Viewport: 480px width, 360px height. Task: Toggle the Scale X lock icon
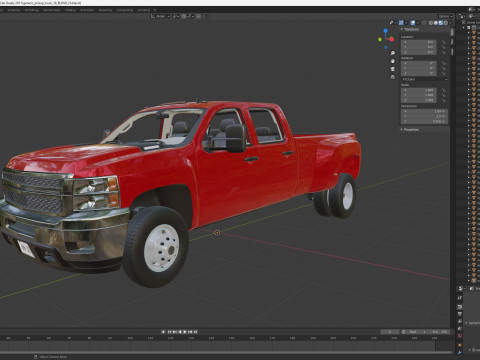pos(444,90)
